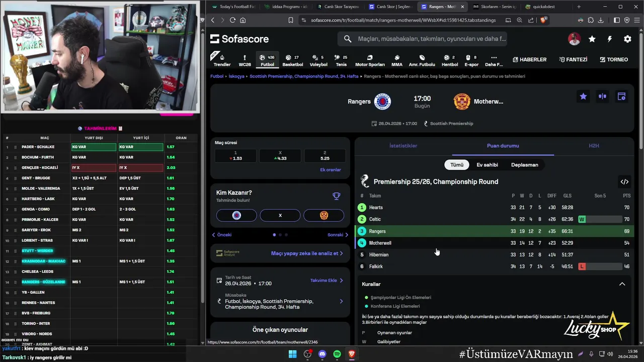Screen dimensions: 644x362
Task: Expand the Müsabaka competition details arrow
Action: pyautogui.click(x=341, y=301)
